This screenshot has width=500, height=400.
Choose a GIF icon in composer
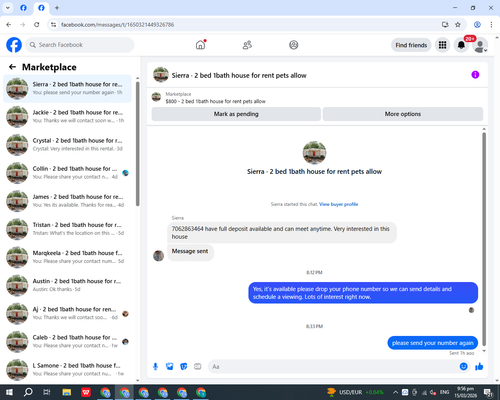198,367
